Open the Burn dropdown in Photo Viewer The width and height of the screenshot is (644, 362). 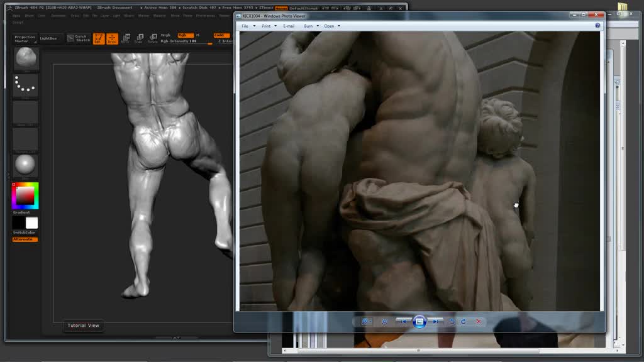[x=308, y=26]
